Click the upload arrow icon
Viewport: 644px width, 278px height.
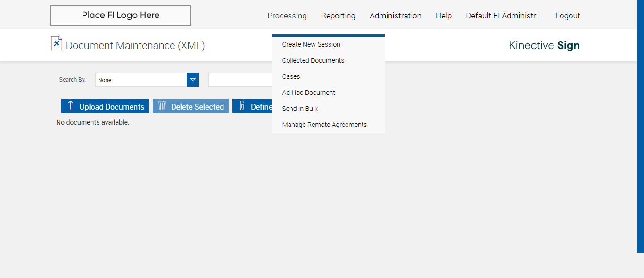coord(71,106)
